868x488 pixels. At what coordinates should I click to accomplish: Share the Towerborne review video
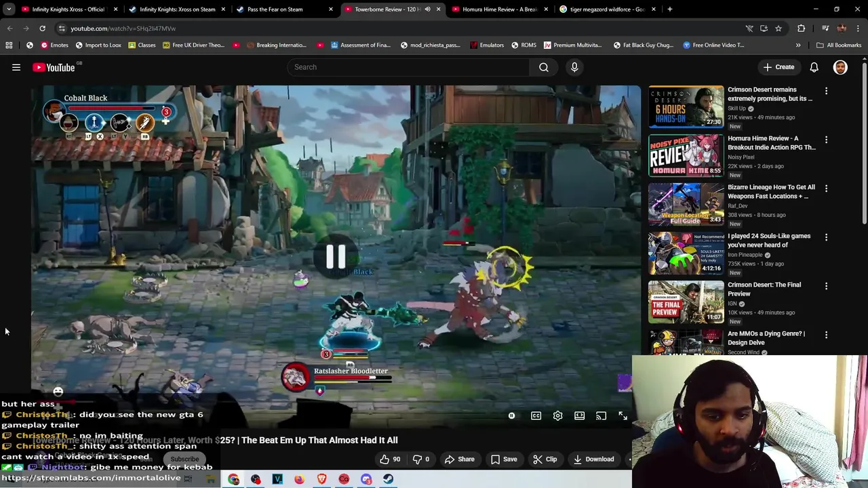pyautogui.click(x=459, y=459)
